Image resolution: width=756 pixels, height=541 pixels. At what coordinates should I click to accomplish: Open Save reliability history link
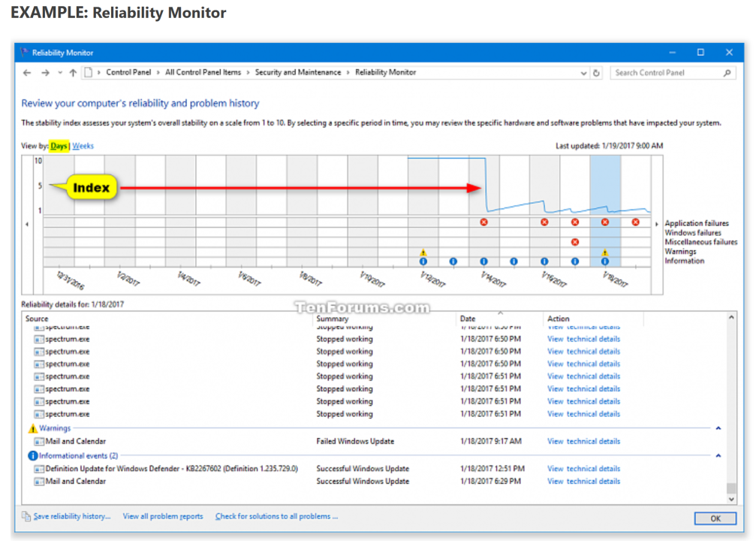71,516
